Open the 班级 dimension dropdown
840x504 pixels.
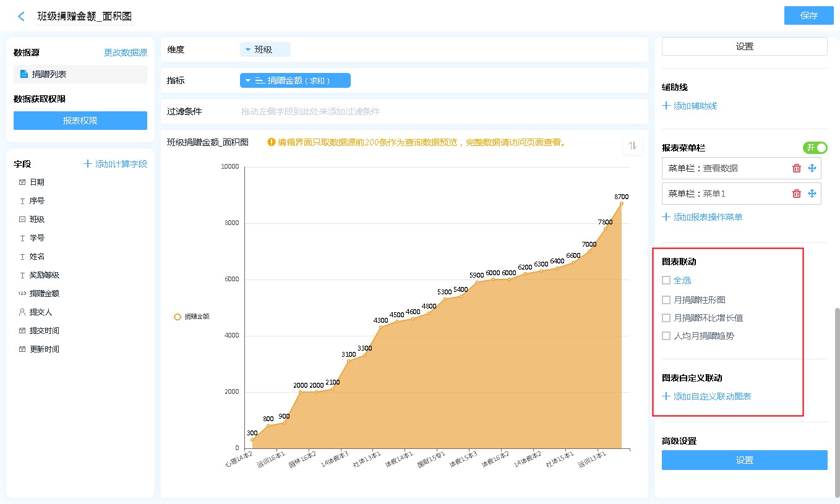(265, 49)
